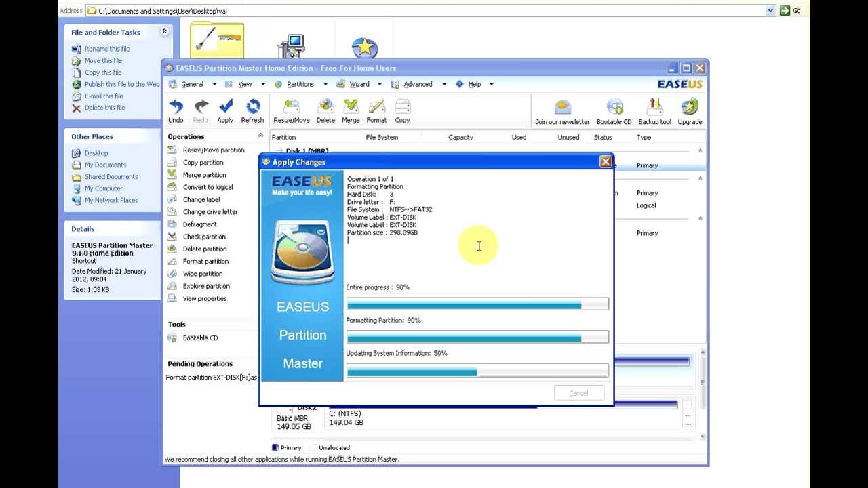This screenshot has height=488, width=868.
Task: Open the Address bar dropdown arrow
Action: tap(770, 11)
